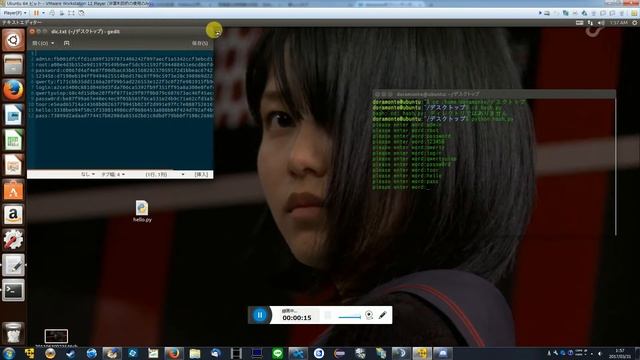Open the file folder in Windows taskbar
Screen dimensions: 640x360
tap(195, 353)
